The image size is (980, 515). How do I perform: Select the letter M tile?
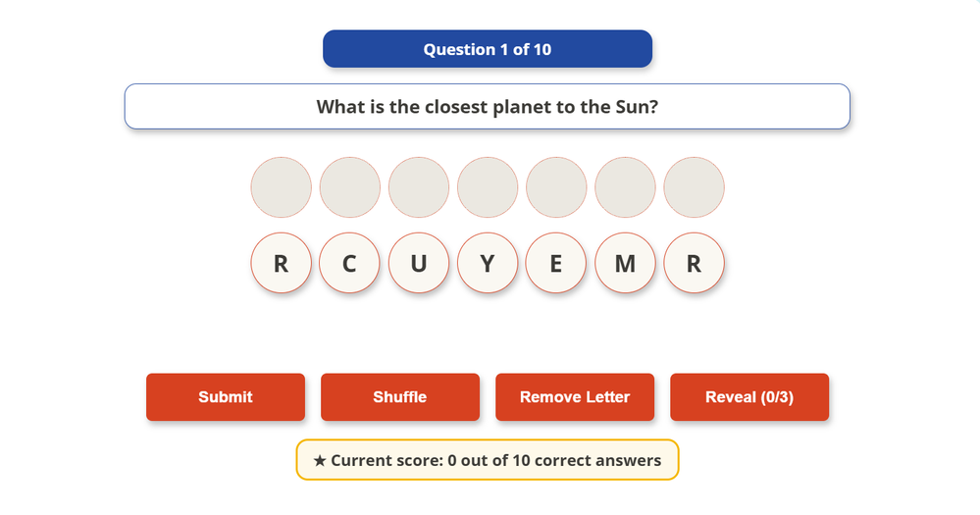[625, 263]
